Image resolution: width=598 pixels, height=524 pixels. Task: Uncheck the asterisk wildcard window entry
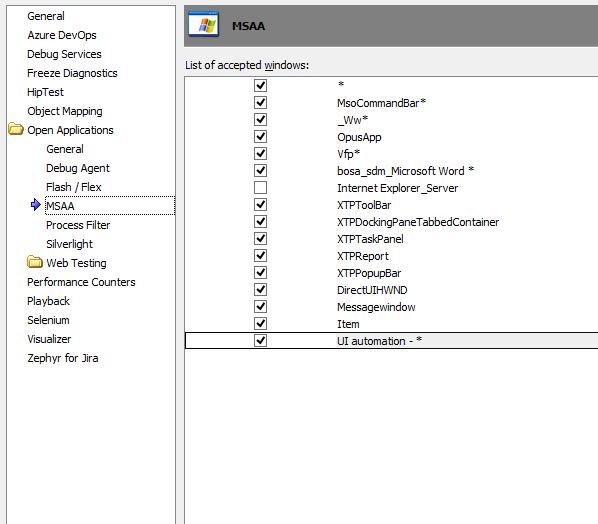[260, 85]
